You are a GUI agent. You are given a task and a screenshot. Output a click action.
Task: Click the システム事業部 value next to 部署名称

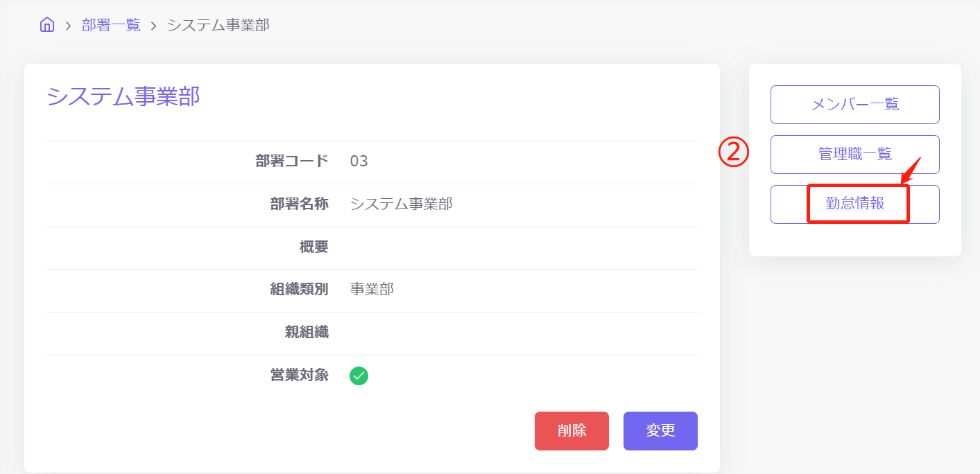point(401,204)
